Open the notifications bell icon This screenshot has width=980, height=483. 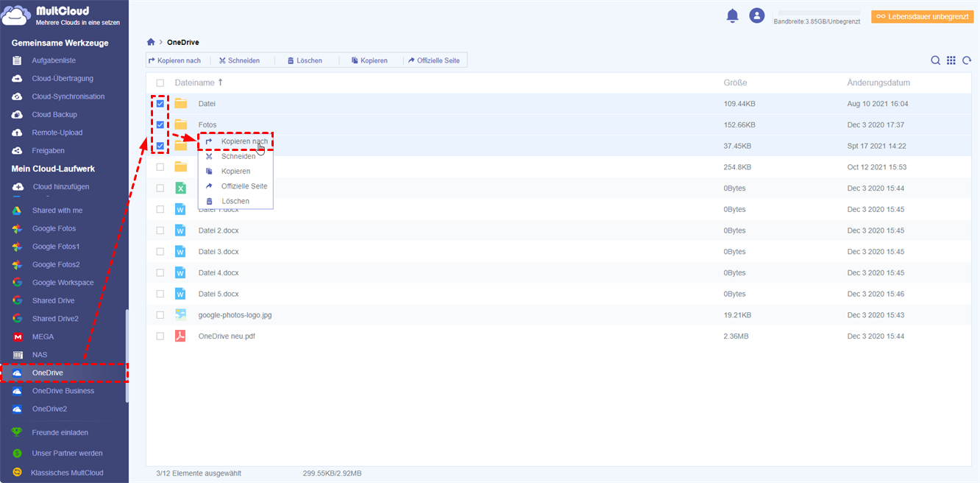[x=732, y=15]
